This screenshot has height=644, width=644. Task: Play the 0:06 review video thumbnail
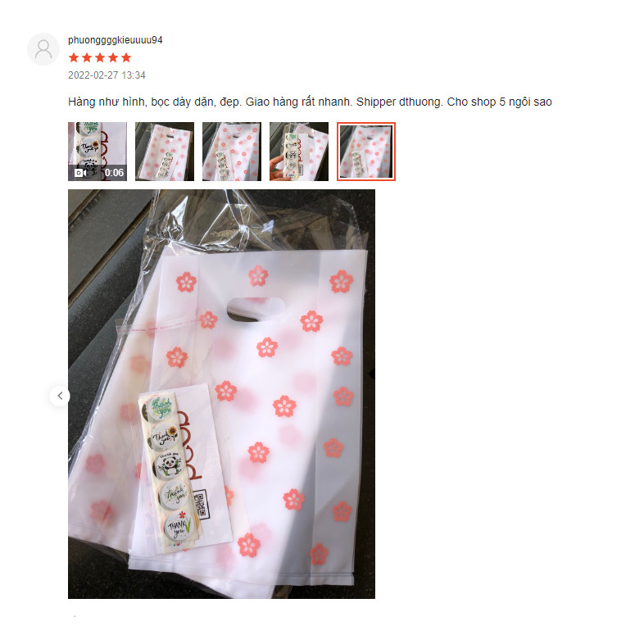pos(98,152)
